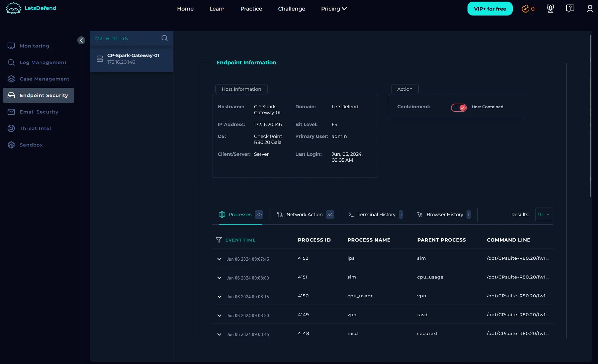Open the Browser History tab
This screenshot has width=598, height=364.
(x=444, y=215)
